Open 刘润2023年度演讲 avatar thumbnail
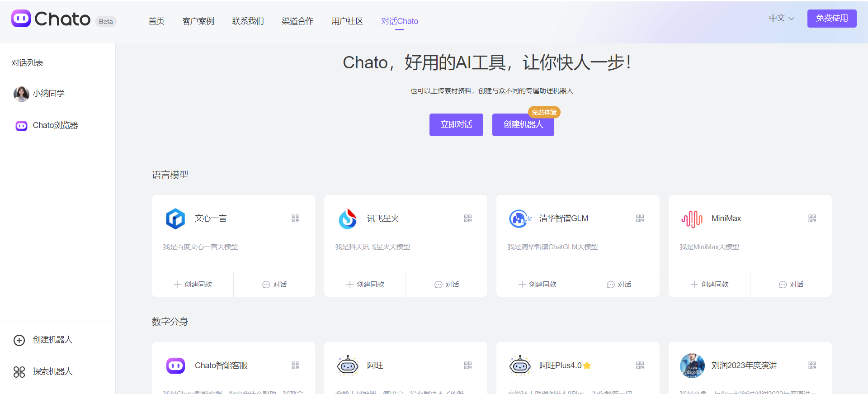This screenshot has width=868, height=394. click(x=692, y=366)
